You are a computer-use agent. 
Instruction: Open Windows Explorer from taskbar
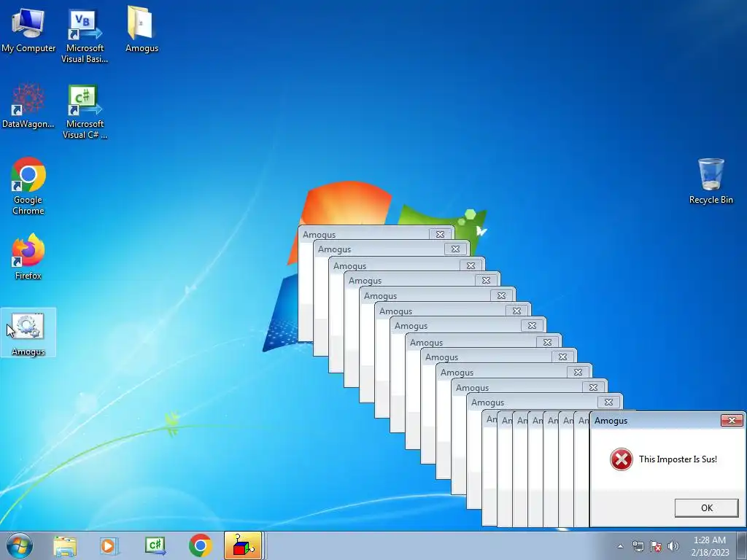tap(65, 545)
